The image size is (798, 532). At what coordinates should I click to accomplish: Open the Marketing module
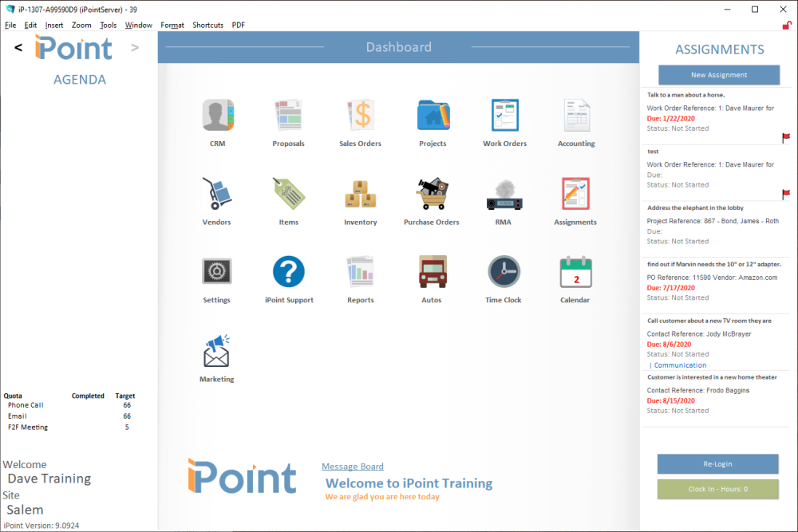pos(216,349)
